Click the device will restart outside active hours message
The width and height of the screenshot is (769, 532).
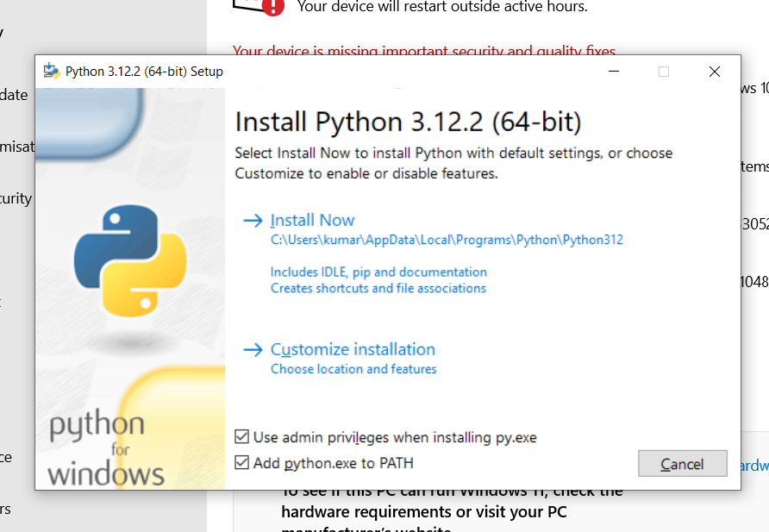pos(441,7)
